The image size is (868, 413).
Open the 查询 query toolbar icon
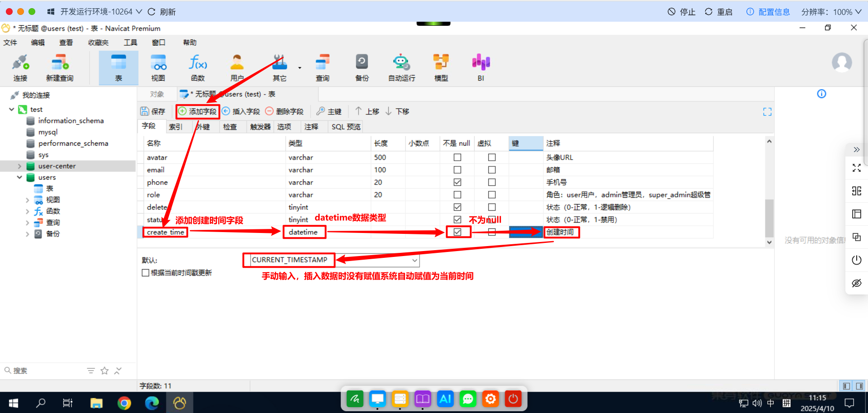[322, 68]
